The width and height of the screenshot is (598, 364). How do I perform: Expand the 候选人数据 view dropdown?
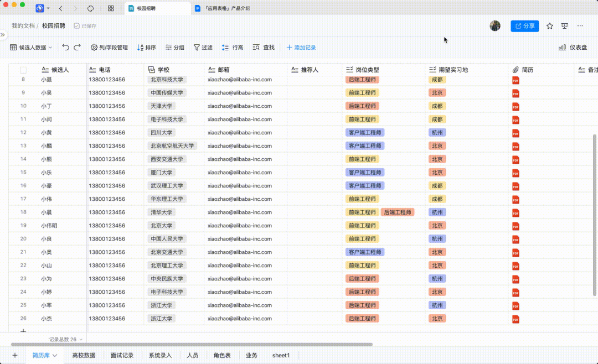tap(32, 48)
